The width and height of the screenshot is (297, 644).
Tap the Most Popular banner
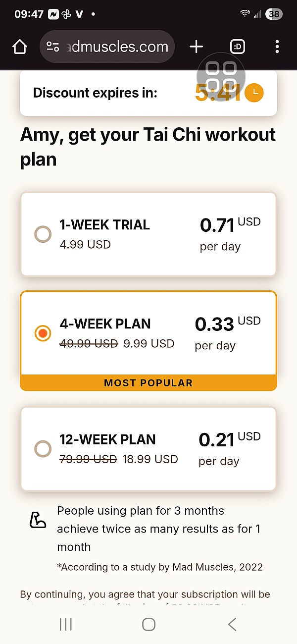(x=148, y=383)
